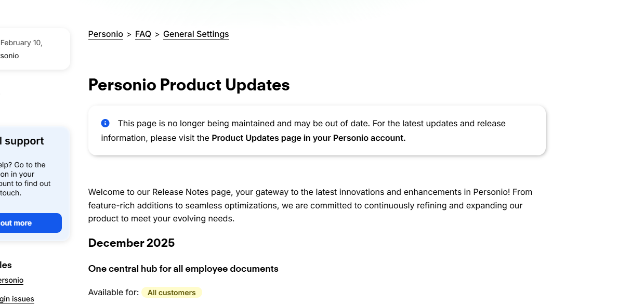644x304 pixels.
Task: Click the Release Notes welcome paragraph
Action: [x=310, y=205]
